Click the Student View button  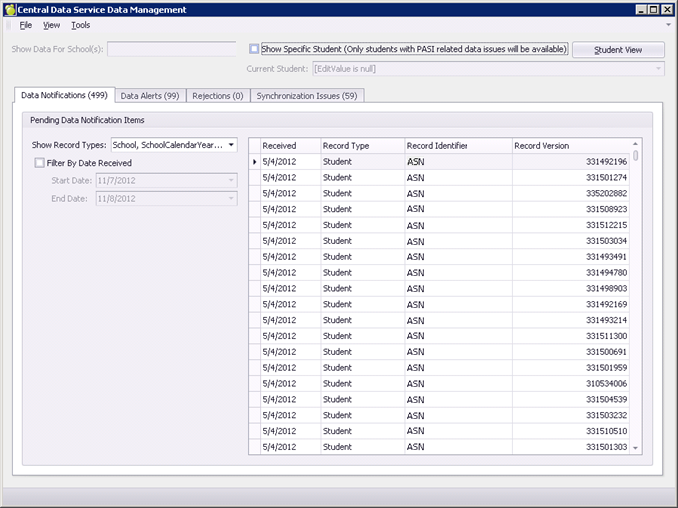click(x=618, y=50)
